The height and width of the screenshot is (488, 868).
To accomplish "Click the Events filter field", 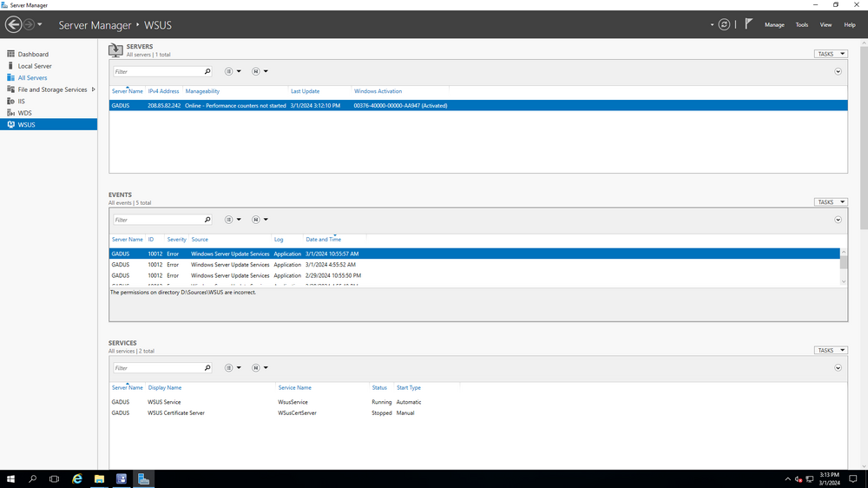I will point(157,220).
